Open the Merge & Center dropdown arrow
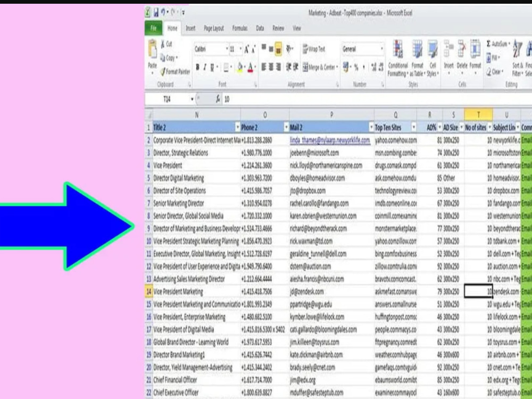532x399 pixels. (x=337, y=67)
